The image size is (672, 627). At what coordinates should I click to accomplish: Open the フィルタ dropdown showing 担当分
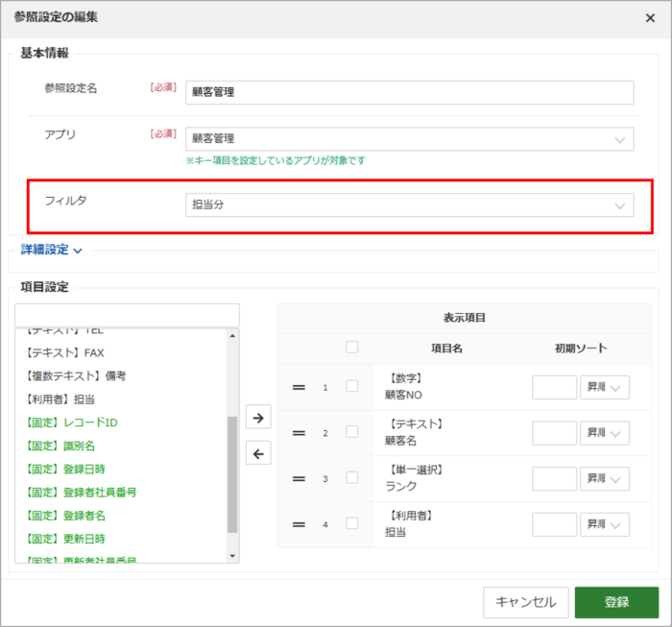tap(409, 205)
